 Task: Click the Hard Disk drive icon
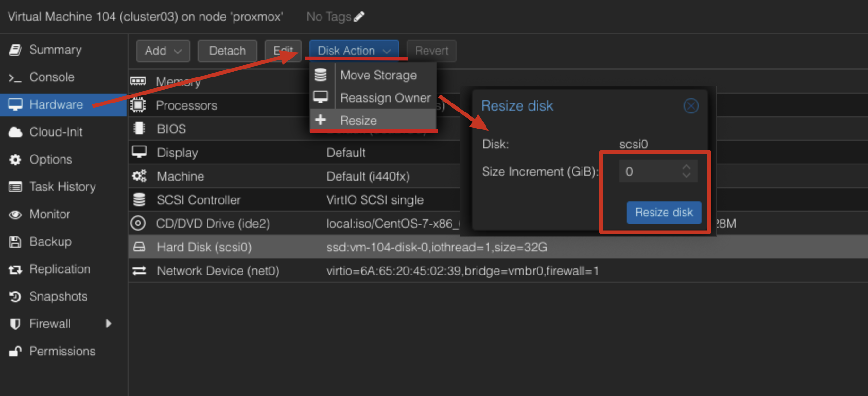click(139, 247)
